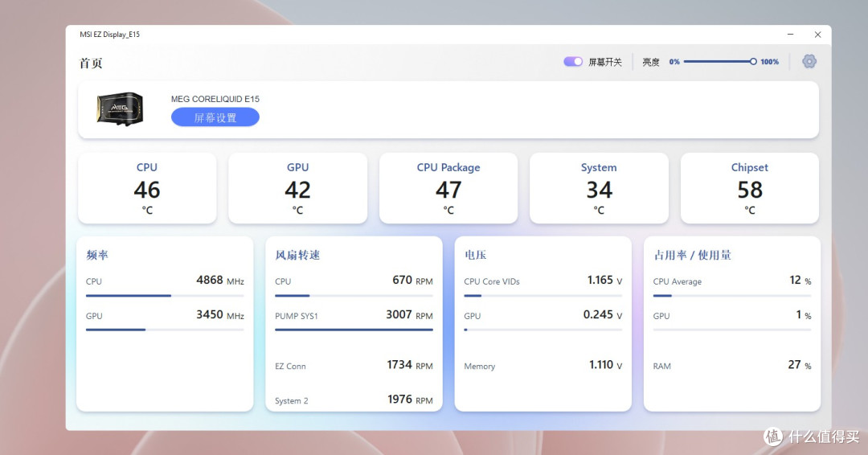Click the System 2 fan label
The height and width of the screenshot is (455, 868).
tap(292, 401)
